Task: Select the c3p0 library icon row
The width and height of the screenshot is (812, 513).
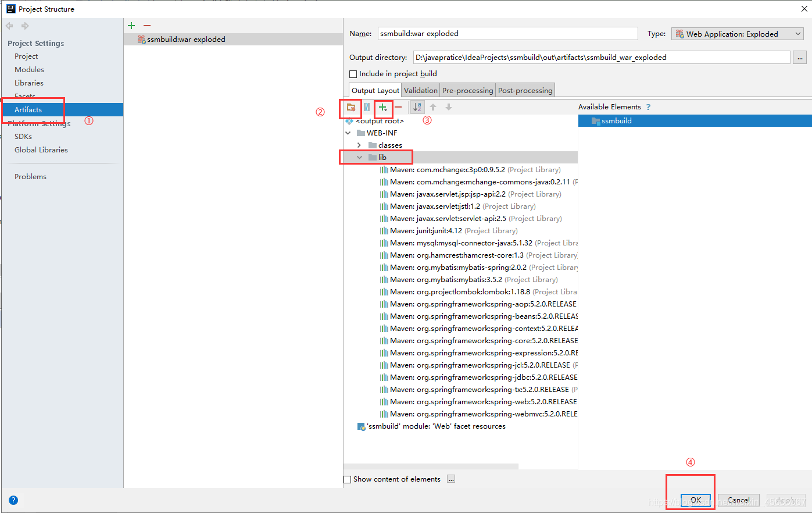Action: [x=471, y=170]
